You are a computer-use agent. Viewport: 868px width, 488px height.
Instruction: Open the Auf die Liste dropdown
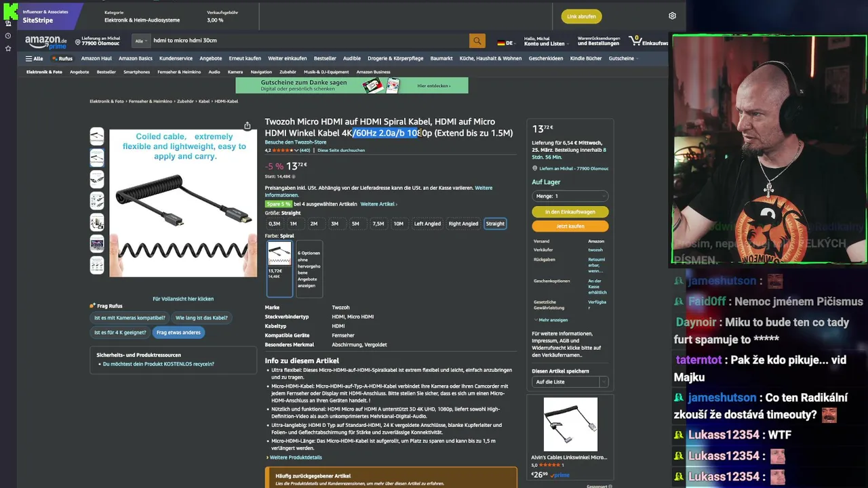[570, 382]
